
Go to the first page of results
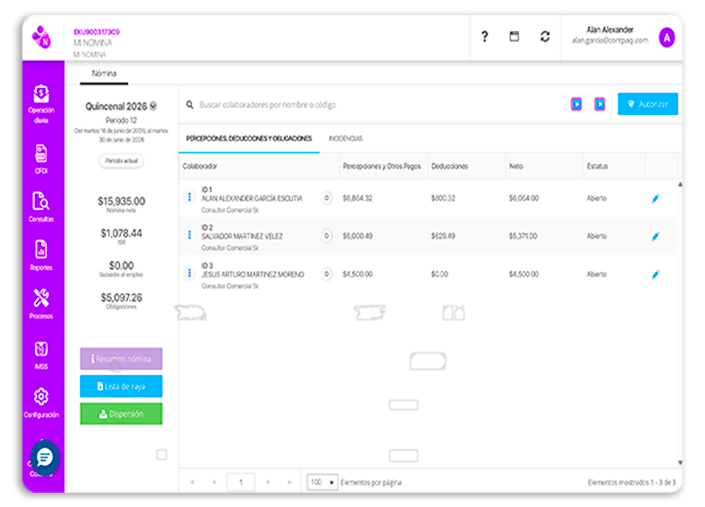coord(192,482)
